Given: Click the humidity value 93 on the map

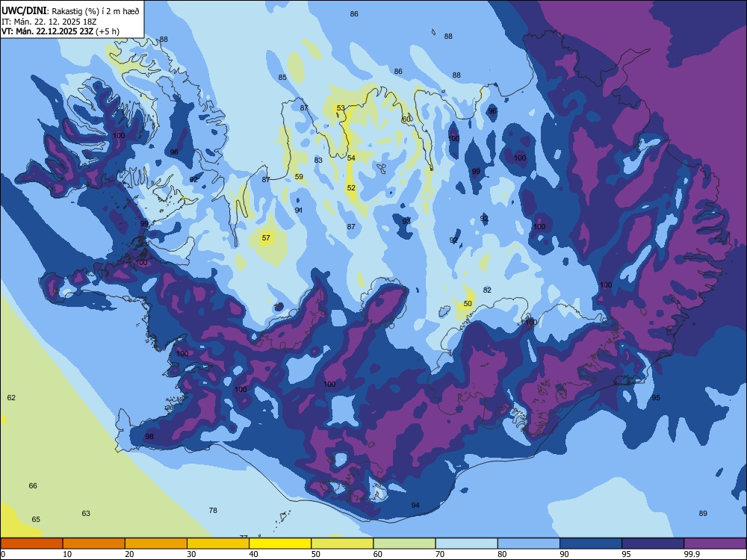Looking at the screenshot, I should (406, 221).
